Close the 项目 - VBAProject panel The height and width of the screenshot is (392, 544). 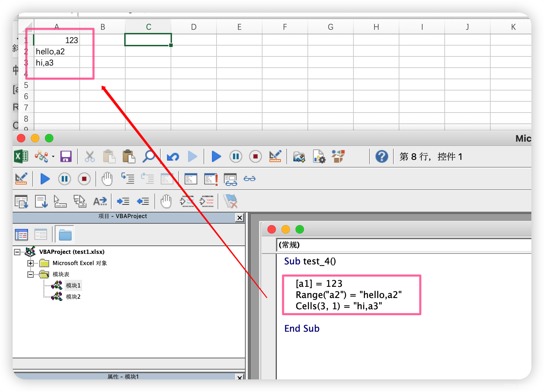(240, 217)
